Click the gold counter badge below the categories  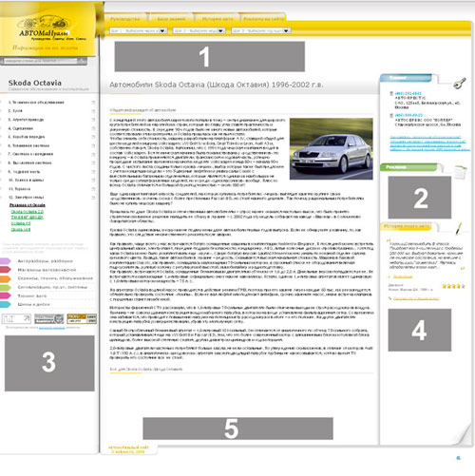point(82,319)
